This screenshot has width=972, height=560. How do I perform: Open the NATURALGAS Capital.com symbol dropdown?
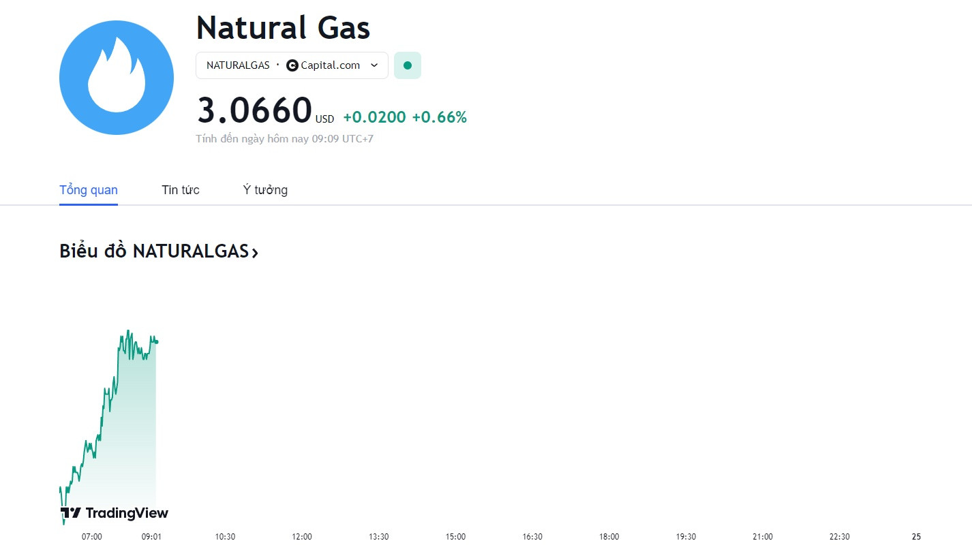[x=292, y=65]
